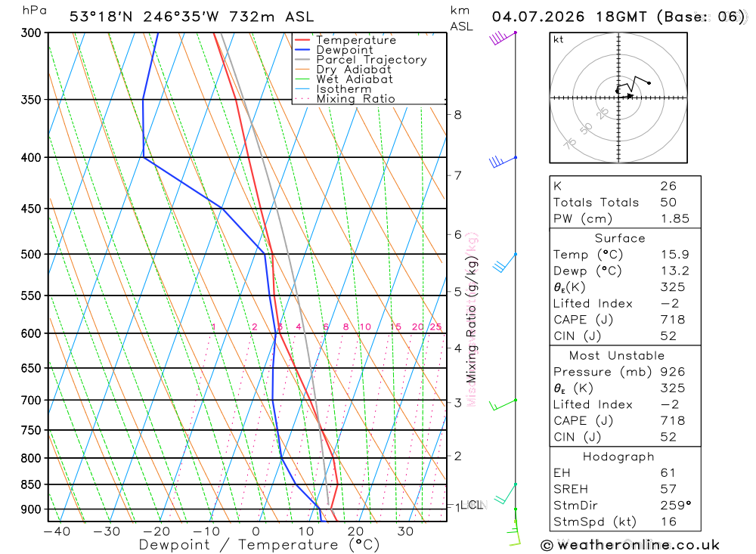This screenshot has height=554, width=756.
Task: Click the mixing ratio label 1
Action: pyautogui.click(x=214, y=327)
